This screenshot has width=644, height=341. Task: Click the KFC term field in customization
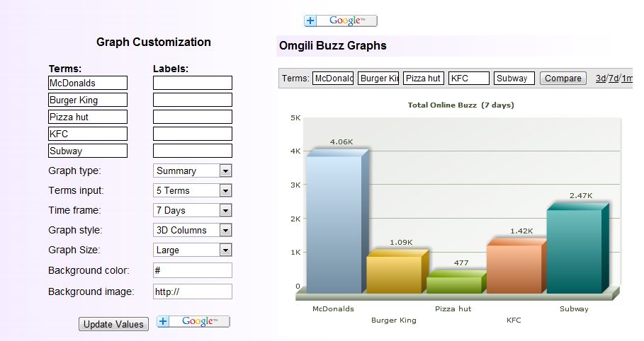click(x=88, y=134)
